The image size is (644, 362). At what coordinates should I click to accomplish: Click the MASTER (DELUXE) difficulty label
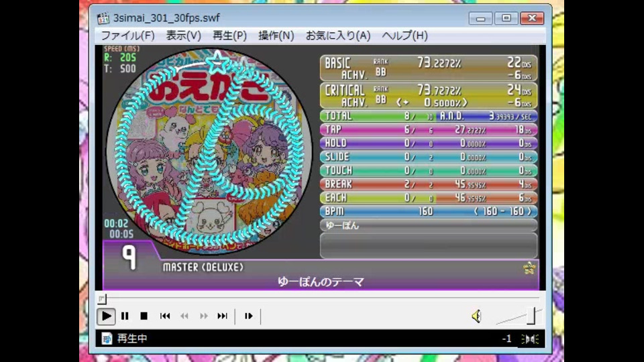click(203, 267)
